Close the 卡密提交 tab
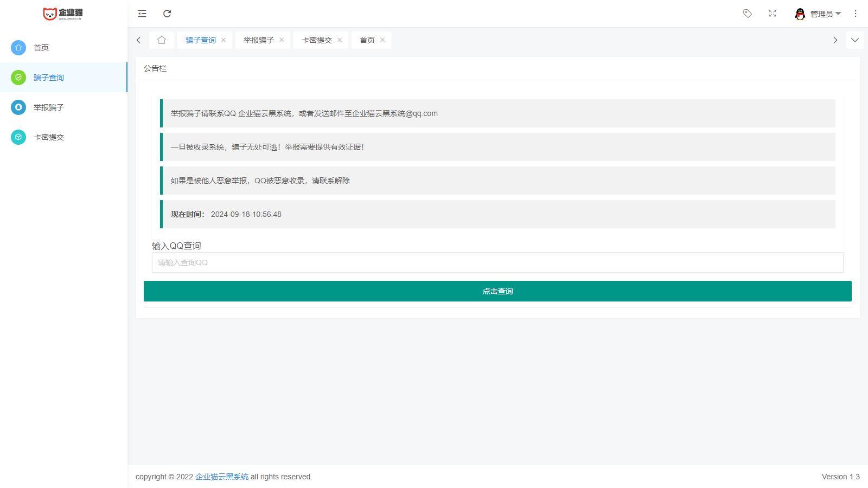The image size is (868, 488). (340, 40)
